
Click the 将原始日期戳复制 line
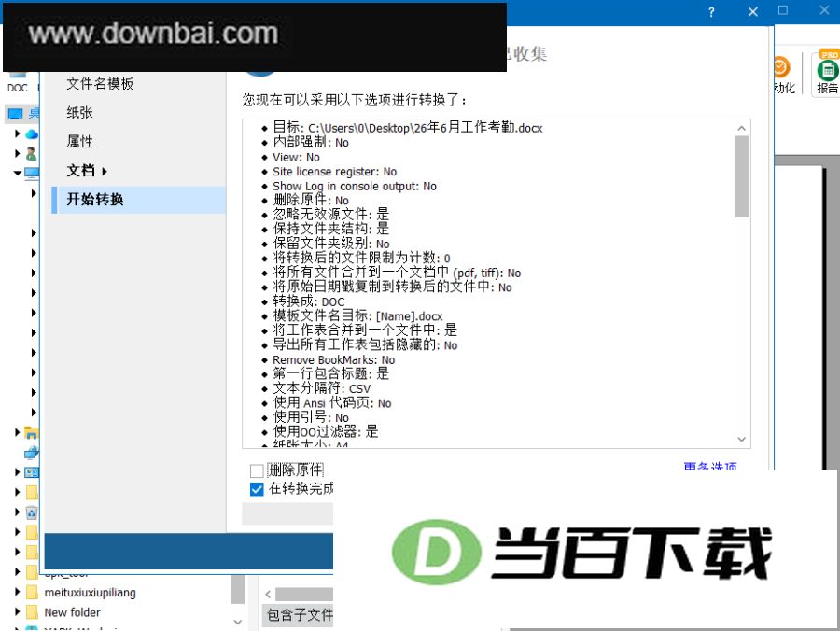tap(392, 287)
